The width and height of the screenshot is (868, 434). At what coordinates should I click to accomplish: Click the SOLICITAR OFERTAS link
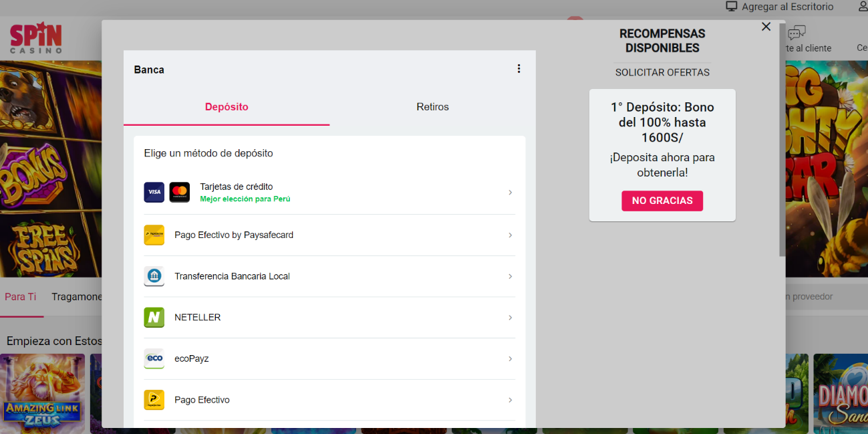[662, 72]
